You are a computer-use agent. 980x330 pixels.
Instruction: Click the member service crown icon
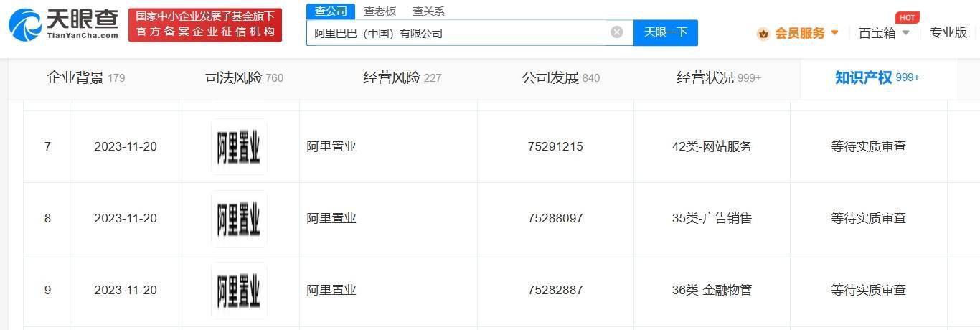(x=763, y=33)
